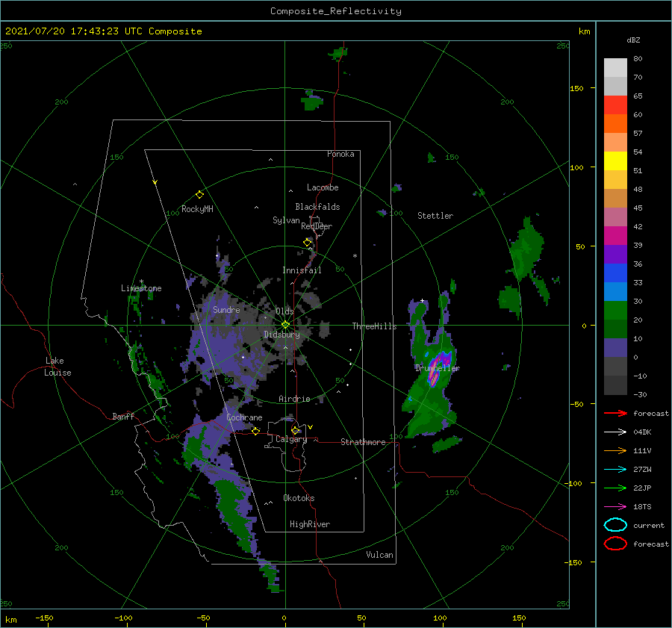Click the 80 dBZ light gray swatch
672x628 pixels.
(x=615, y=67)
